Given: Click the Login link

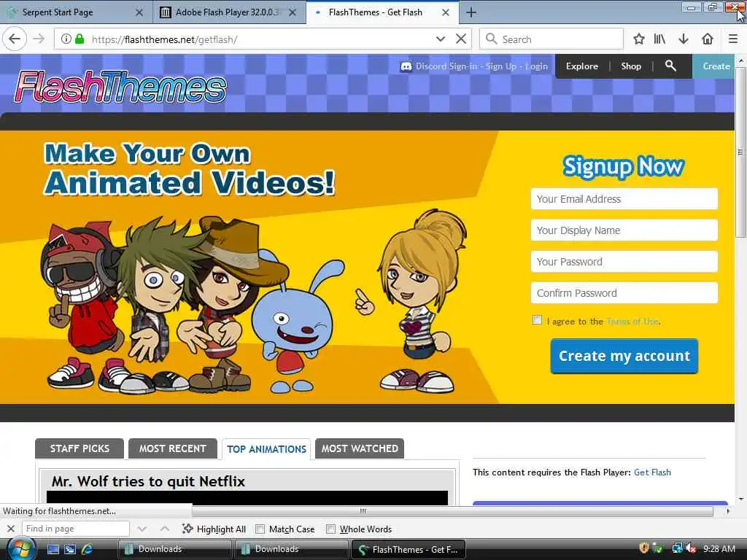Looking at the screenshot, I should (536, 66).
